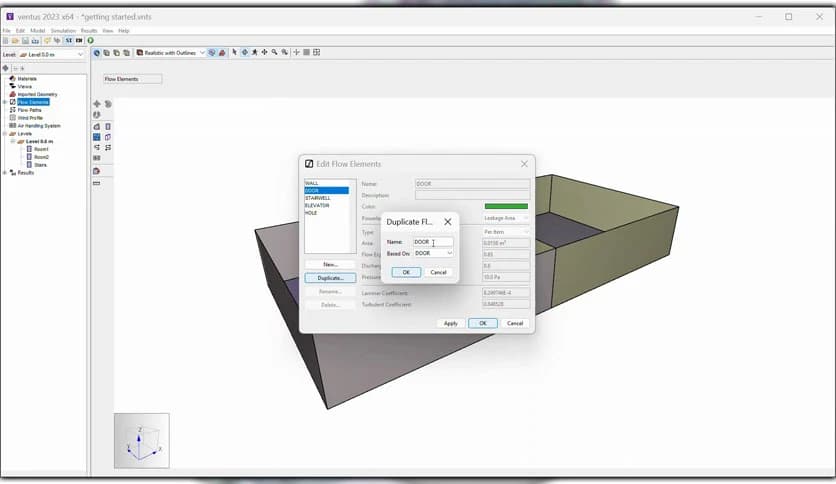Click the magnifier zoom tool icon
The height and width of the screenshot is (484, 836).
pyautogui.click(x=274, y=53)
